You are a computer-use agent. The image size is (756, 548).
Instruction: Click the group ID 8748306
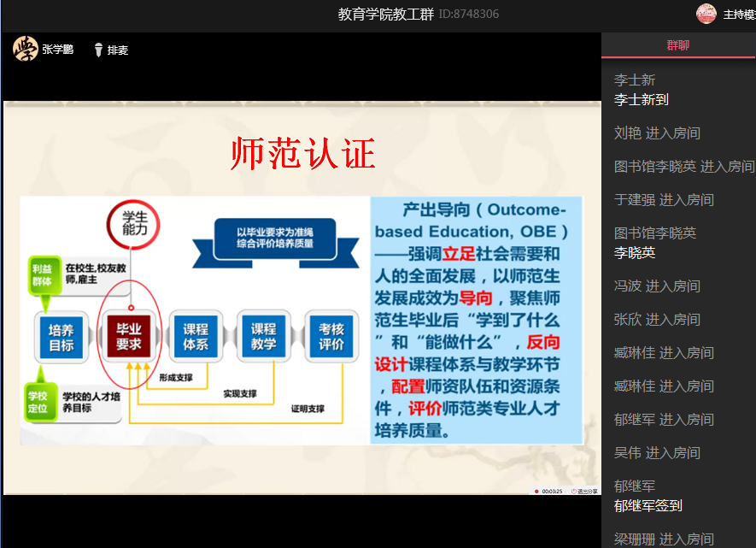point(469,15)
